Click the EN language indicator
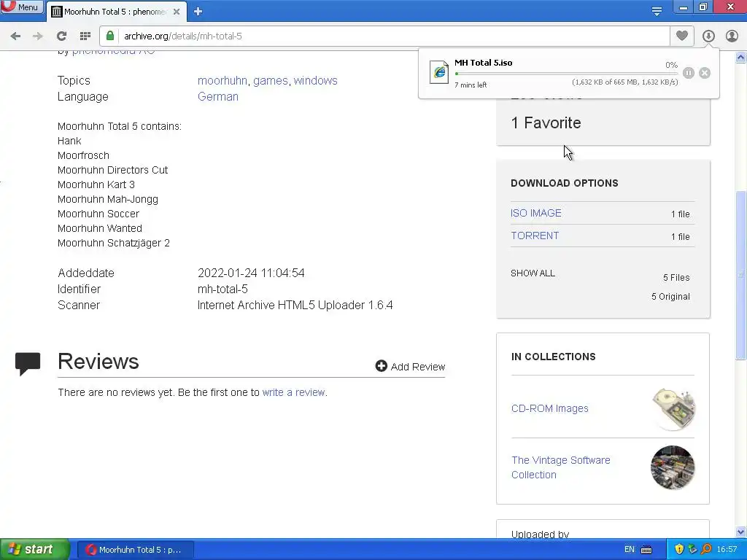Image resolution: width=747 pixels, height=560 pixels. pos(630,550)
